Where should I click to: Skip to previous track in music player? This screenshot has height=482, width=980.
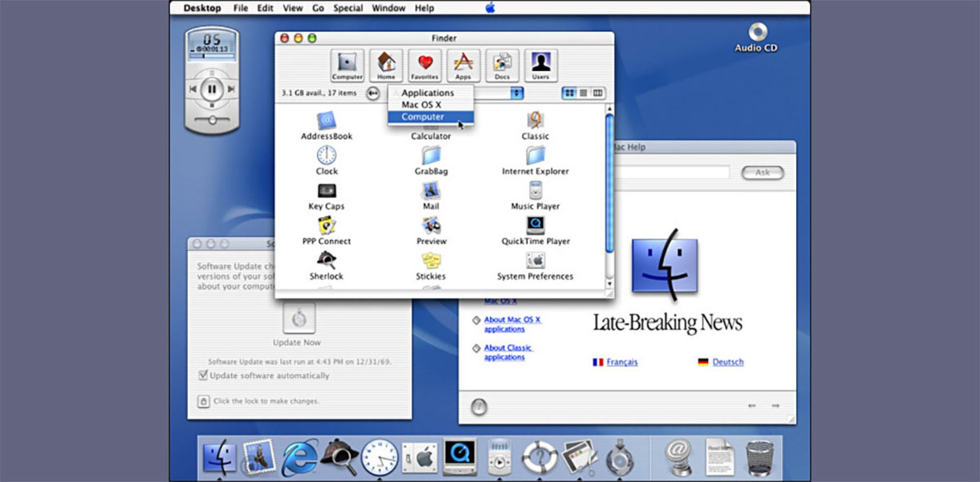[193, 89]
